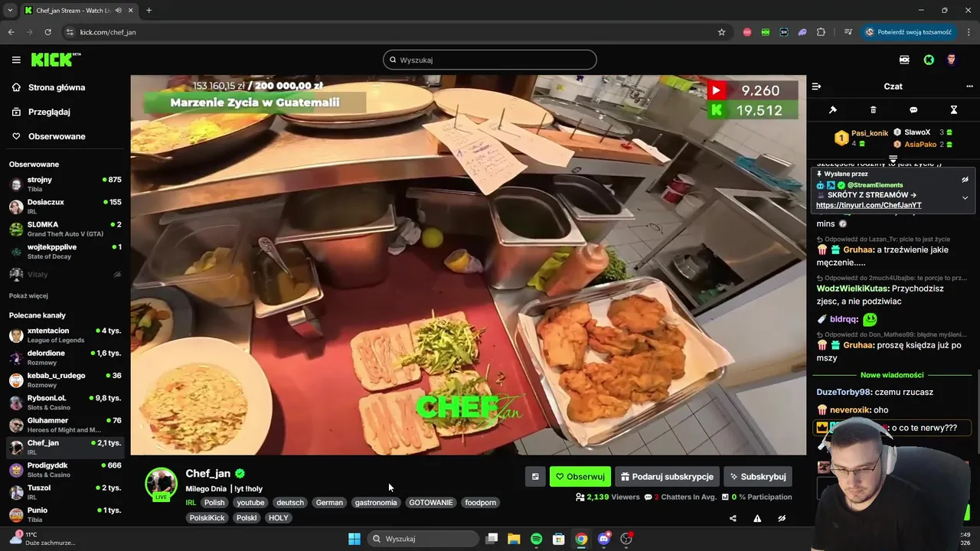Image resolution: width=980 pixels, height=551 pixels.
Task: Open the tinyurl.com/ChefJanYT link in chat
Action: pyautogui.click(x=868, y=205)
